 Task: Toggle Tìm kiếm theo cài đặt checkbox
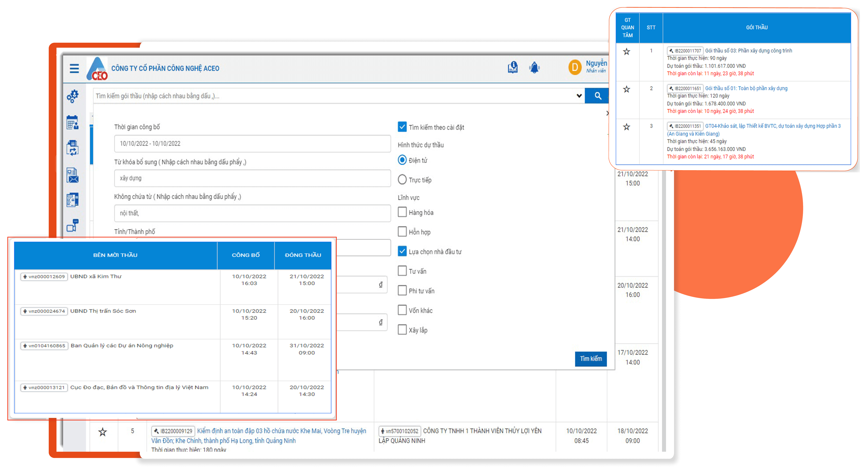point(402,127)
